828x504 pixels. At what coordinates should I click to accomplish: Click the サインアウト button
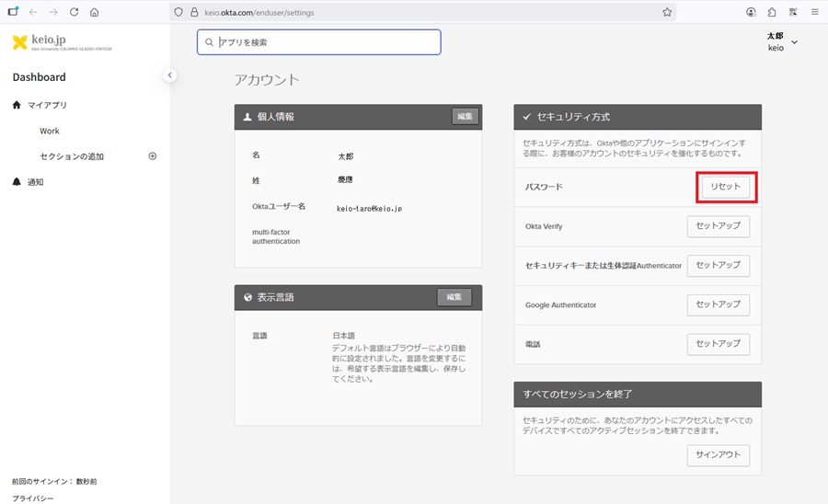(x=718, y=455)
